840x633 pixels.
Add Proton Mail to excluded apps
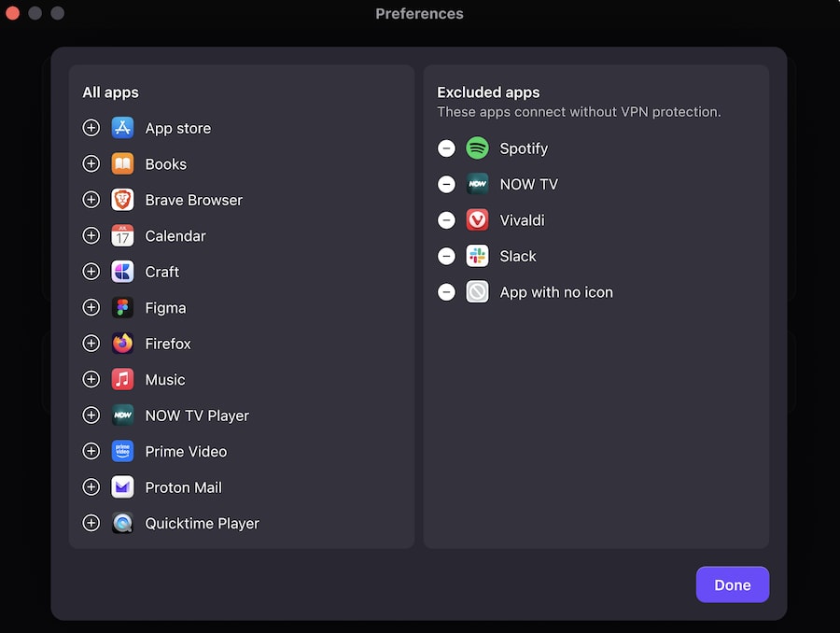tap(91, 487)
